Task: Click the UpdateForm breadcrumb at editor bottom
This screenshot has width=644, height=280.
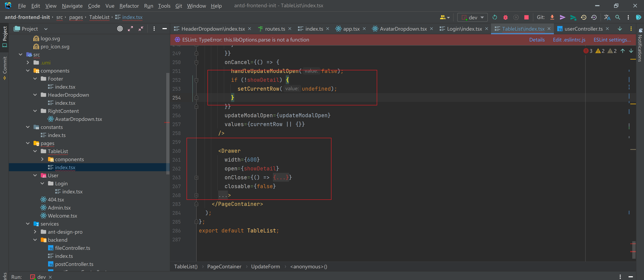Action: (x=265, y=267)
